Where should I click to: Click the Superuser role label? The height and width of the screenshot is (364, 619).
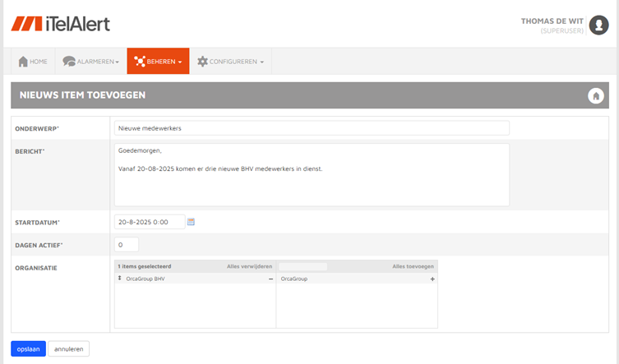[x=561, y=30]
